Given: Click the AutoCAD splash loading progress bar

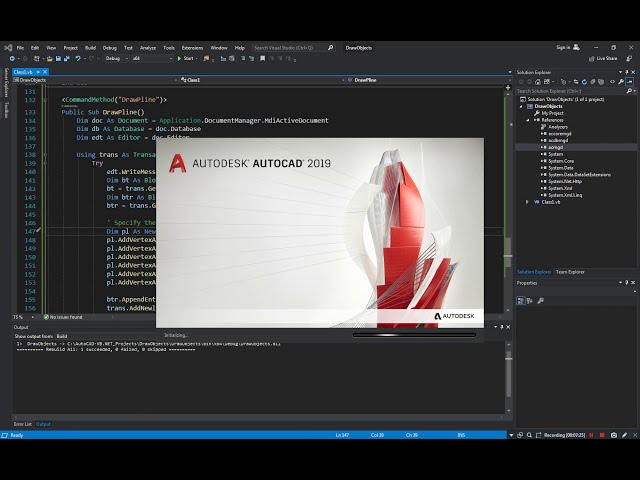Looking at the screenshot, I should click(413, 335).
